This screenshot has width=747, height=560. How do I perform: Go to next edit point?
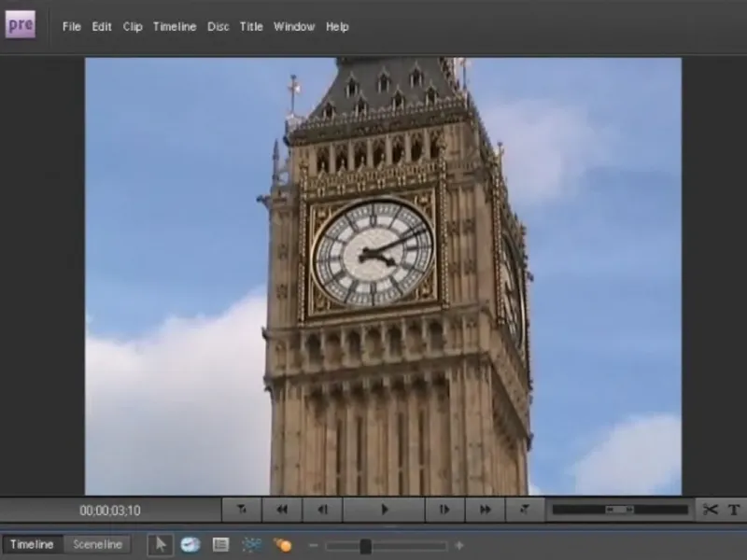525,510
